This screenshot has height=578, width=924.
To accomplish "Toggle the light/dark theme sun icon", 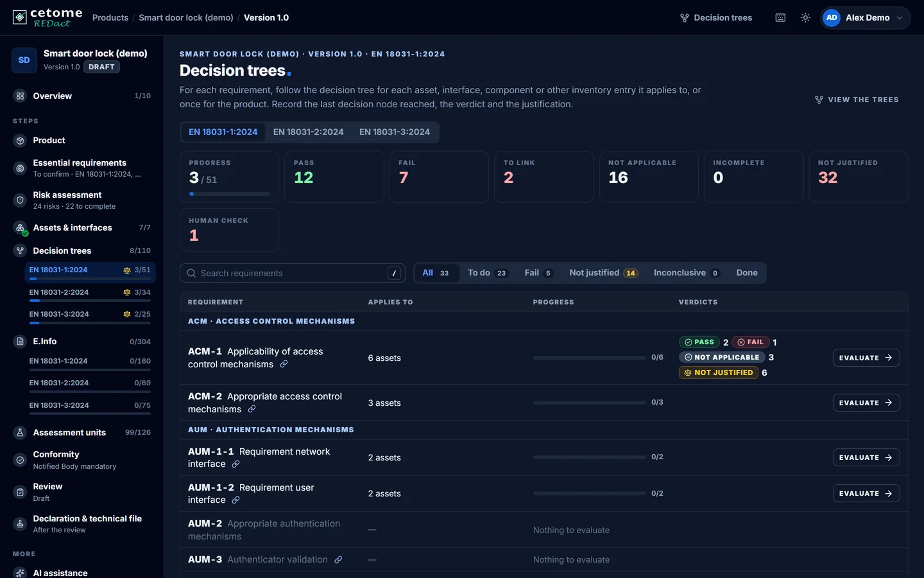I will tap(805, 18).
